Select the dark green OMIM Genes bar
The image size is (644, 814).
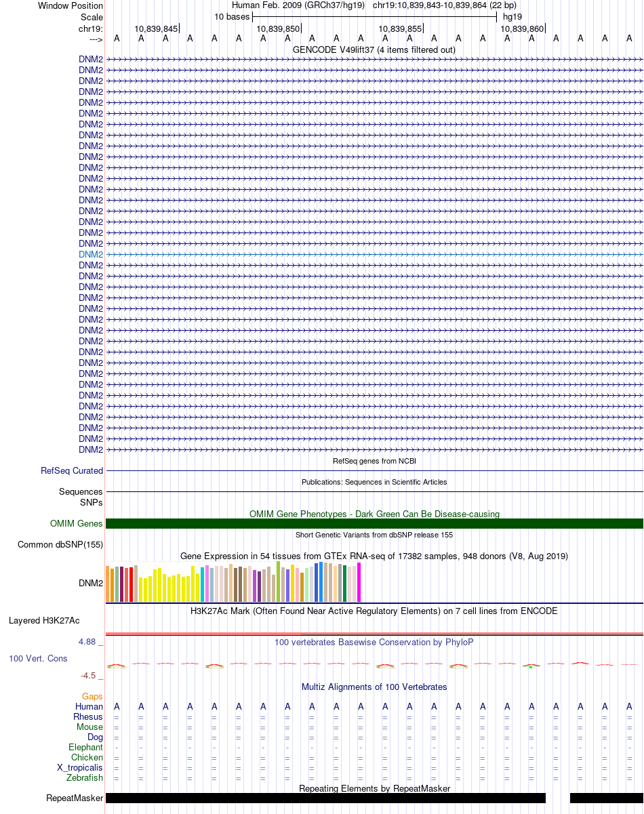pos(374,523)
